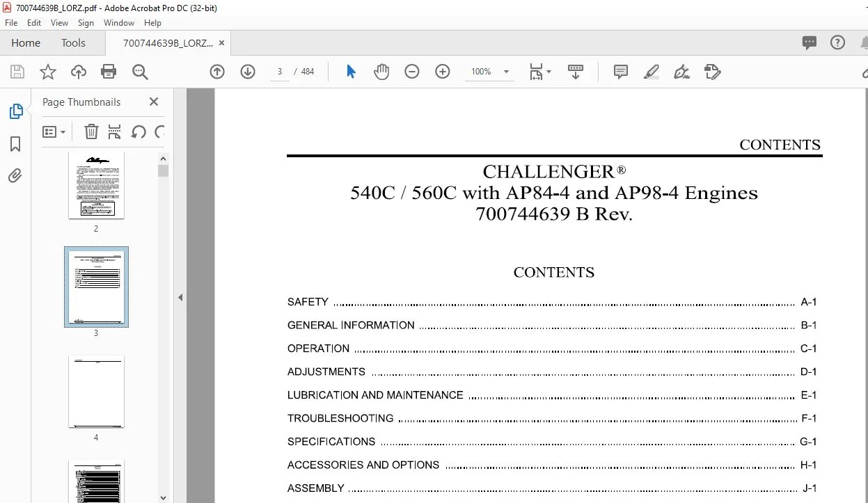Click the scrolling mode keyboard icon
The width and height of the screenshot is (868, 503).
576,72
